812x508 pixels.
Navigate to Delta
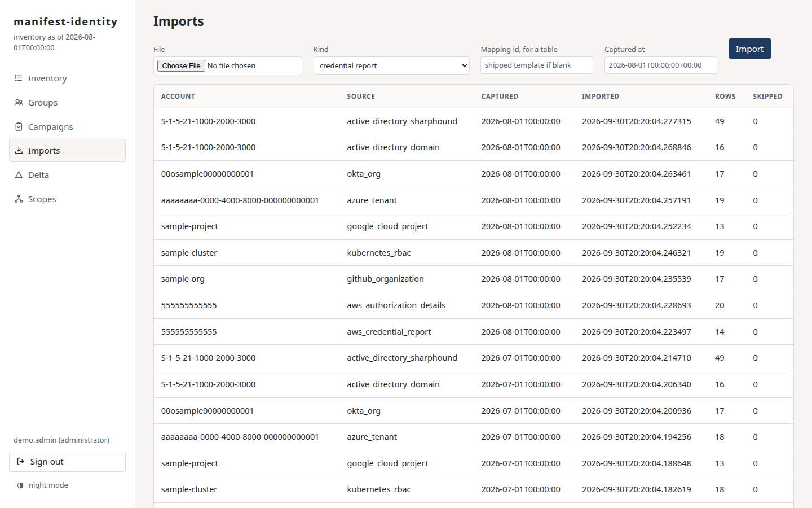[x=67, y=175]
